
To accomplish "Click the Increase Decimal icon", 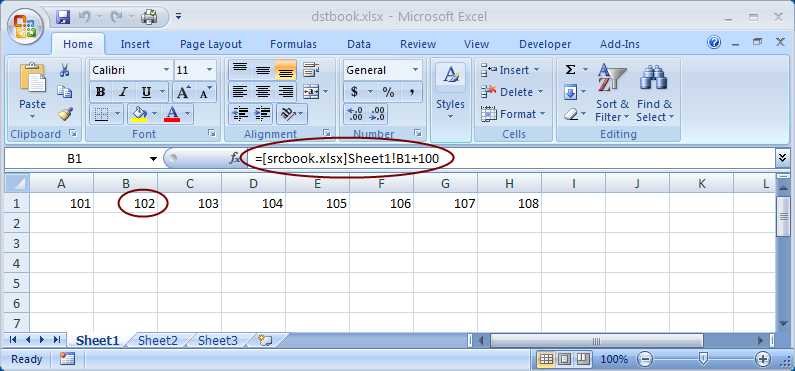I will point(355,114).
